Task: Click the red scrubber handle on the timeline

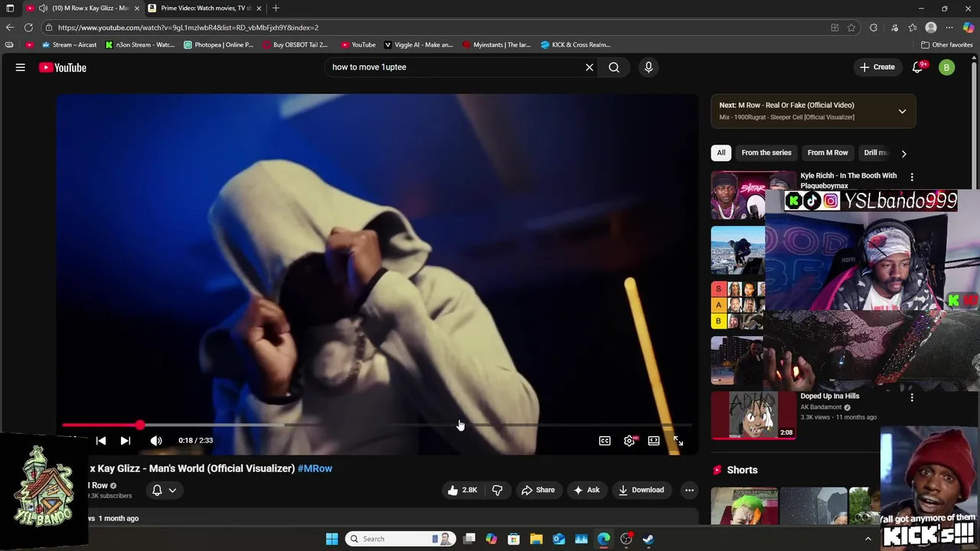Action: (140, 425)
